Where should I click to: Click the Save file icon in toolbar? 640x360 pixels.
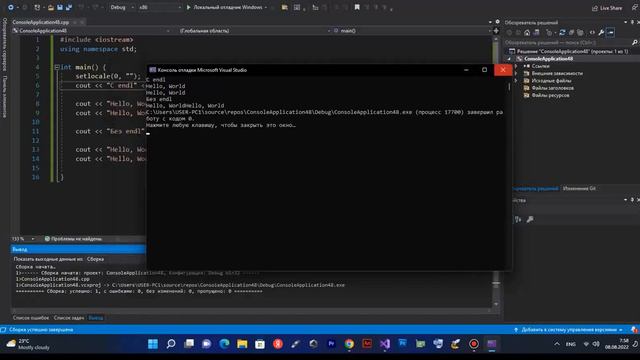coord(60,7)
